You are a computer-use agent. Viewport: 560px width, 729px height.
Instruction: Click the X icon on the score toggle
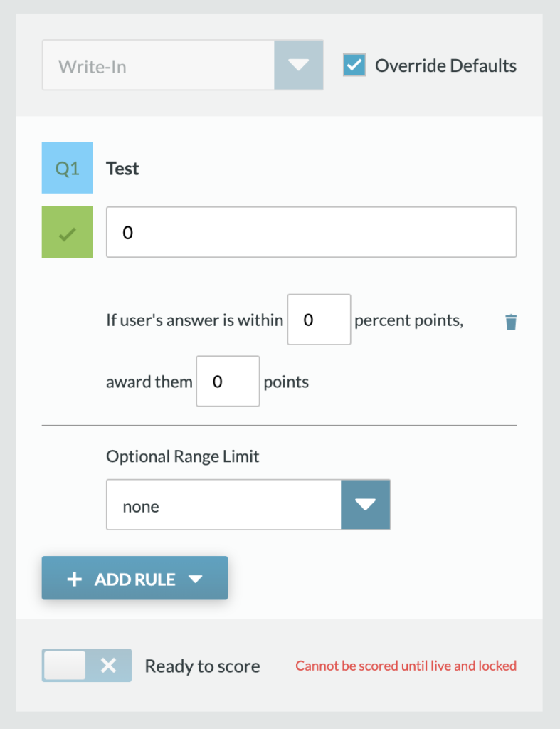(x=108, y=666)
